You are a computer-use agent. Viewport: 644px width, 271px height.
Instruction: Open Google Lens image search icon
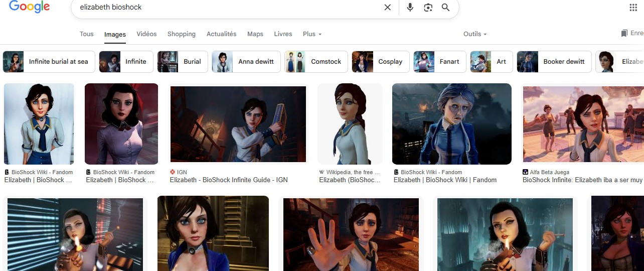coord(428,8)
